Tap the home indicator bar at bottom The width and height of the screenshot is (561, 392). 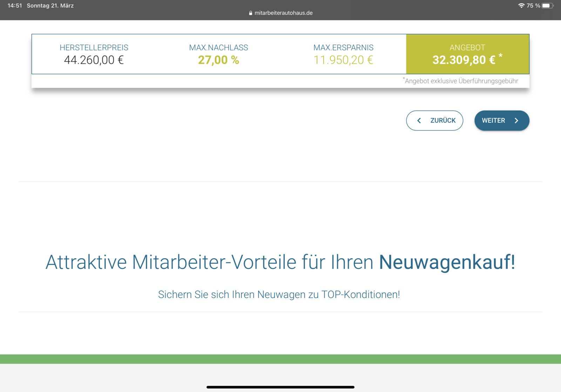click(x=280, y=387)
